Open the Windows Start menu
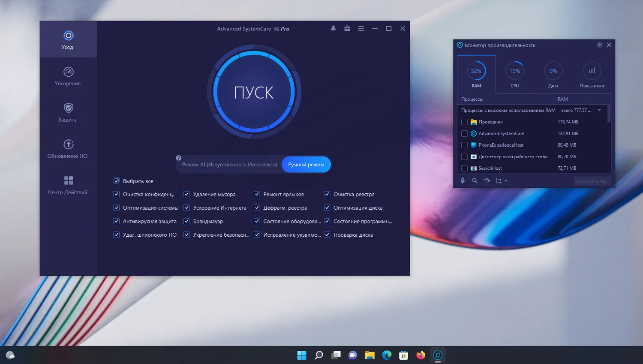 [302, 355]
